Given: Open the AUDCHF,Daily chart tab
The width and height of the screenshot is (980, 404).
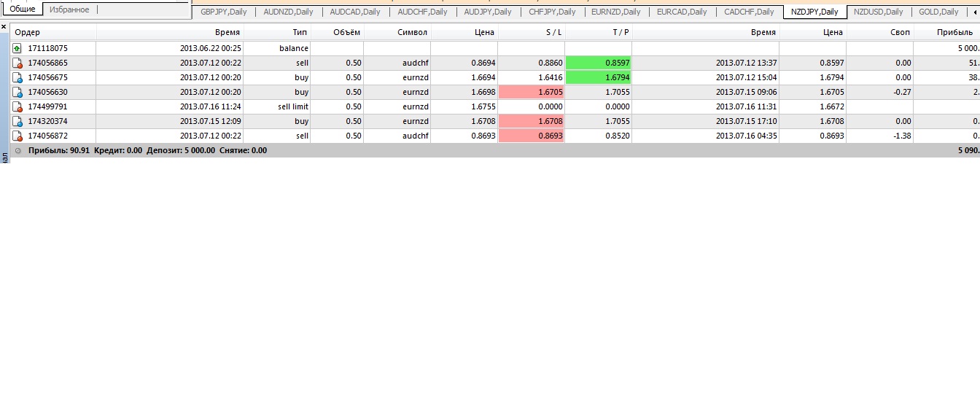Looking at the screenshot, I should [x=422, y=12].
